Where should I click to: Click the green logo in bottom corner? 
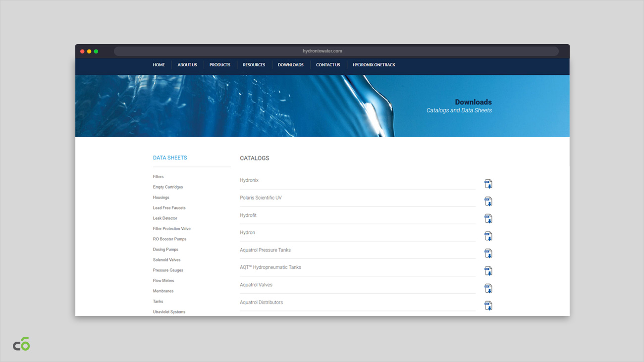(21, 344)
